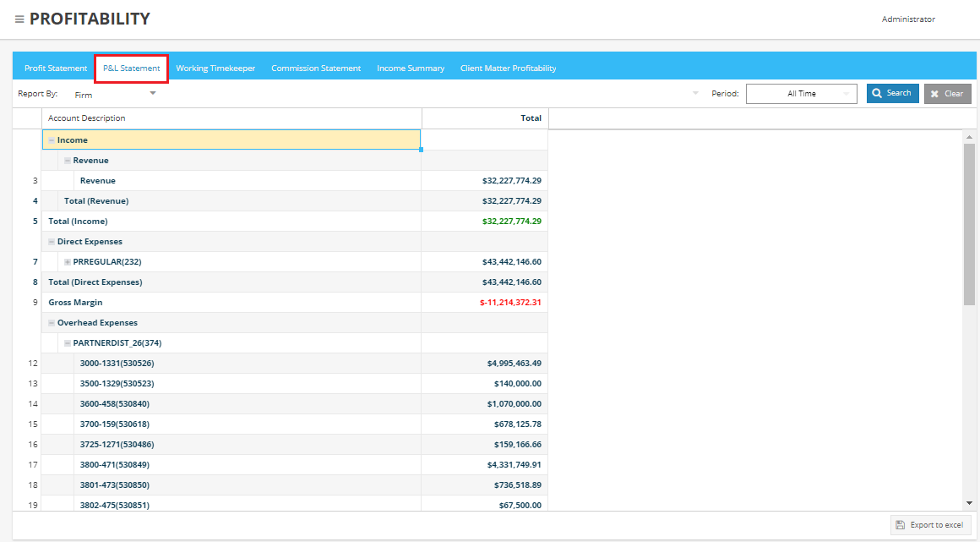Screen dimensions: 980x542
Task: Collapse the PARTNERDIST_26(374) group
Action: (x=68, y=343)
